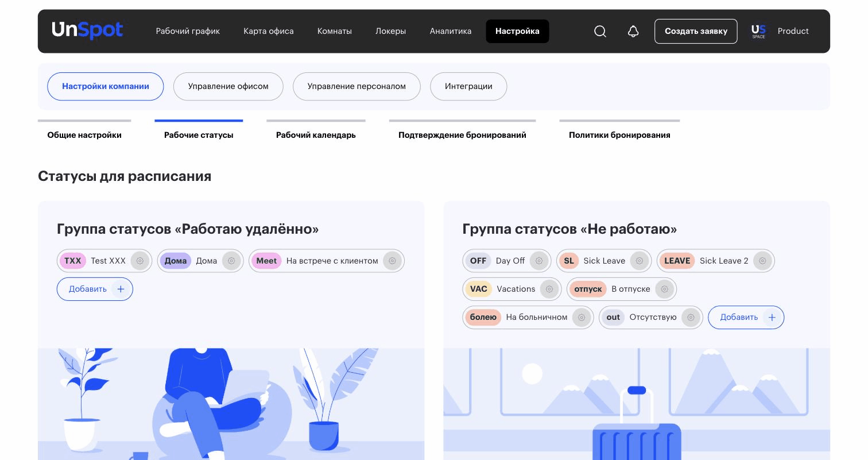Viewport: 868px width, 460px height.
Task: Click the OFF status badge
Action: coord(478,261)
